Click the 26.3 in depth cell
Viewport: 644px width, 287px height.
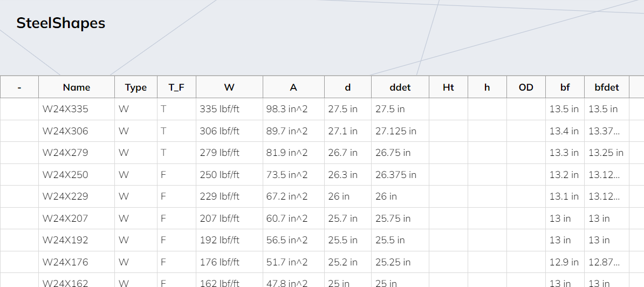pyautogui.click(x=348, y=174)
